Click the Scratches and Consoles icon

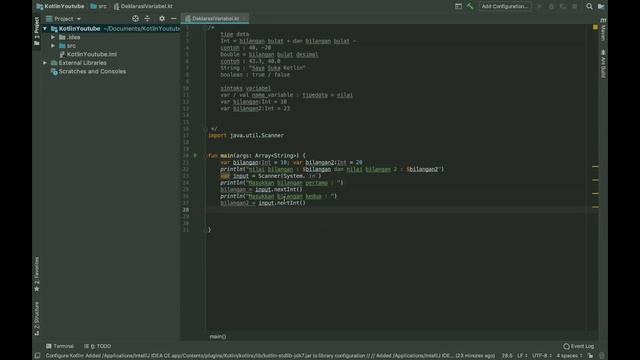pyautogui.click(x=54, y=71)
